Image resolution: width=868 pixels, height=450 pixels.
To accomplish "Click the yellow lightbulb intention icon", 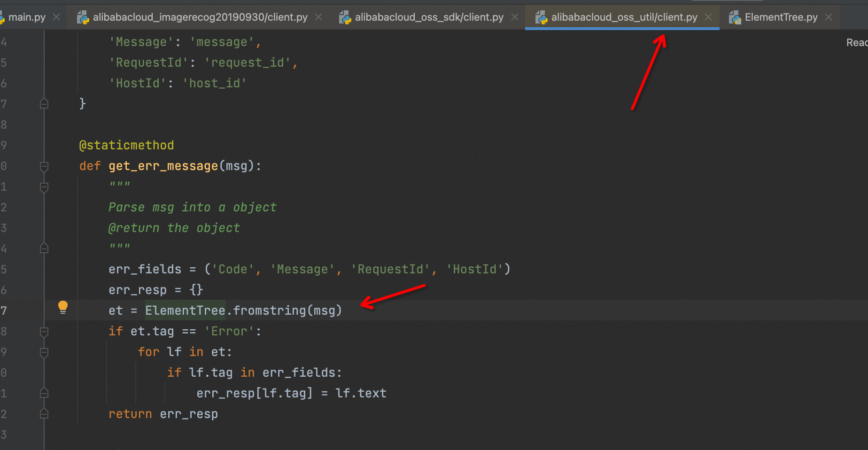I will 63,307.
